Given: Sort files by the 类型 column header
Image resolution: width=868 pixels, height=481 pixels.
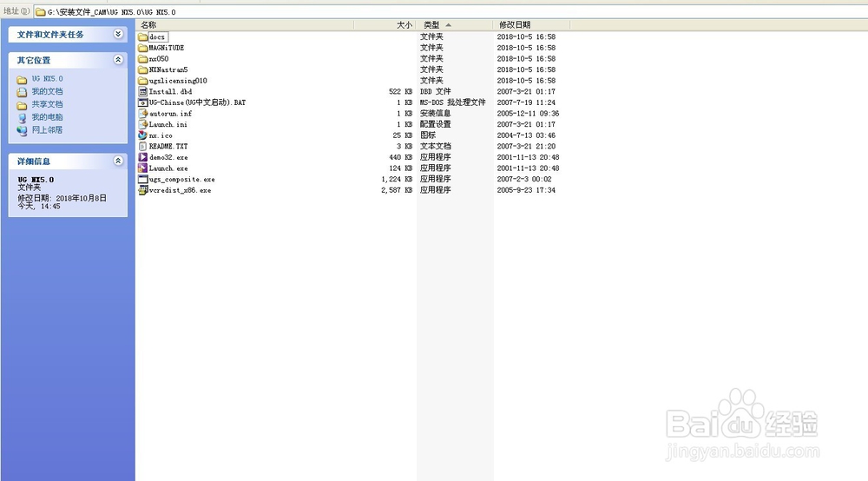Looking at the screenshot, I should pos(455,25).
